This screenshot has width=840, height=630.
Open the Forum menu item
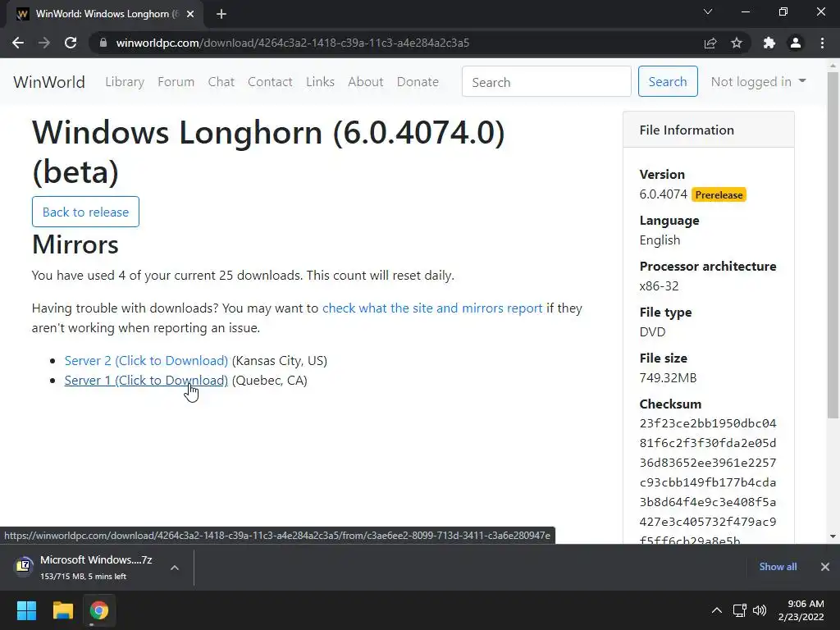(x=176, y=82)
